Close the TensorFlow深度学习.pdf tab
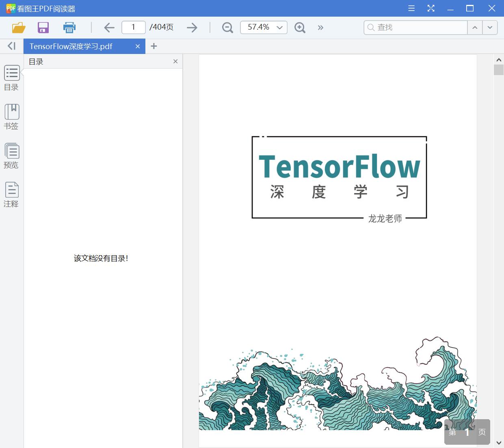504x448 pixels. 138,46
